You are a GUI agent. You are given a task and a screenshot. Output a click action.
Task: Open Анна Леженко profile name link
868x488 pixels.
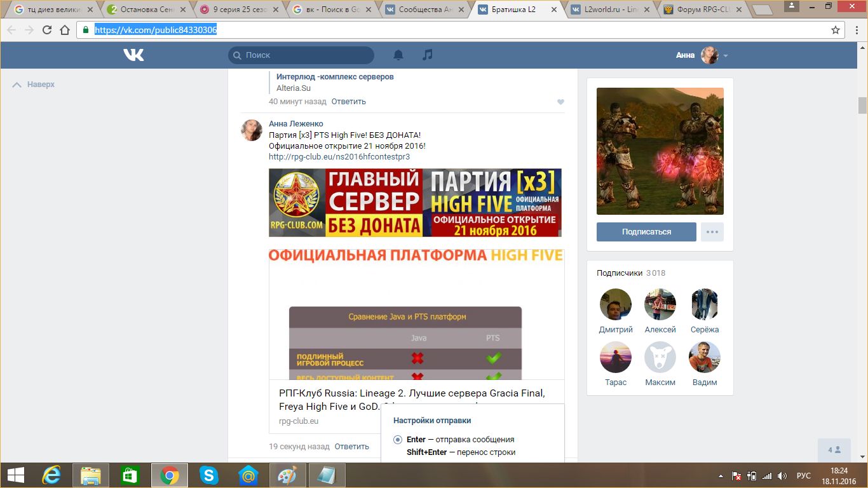pos(296,124)
